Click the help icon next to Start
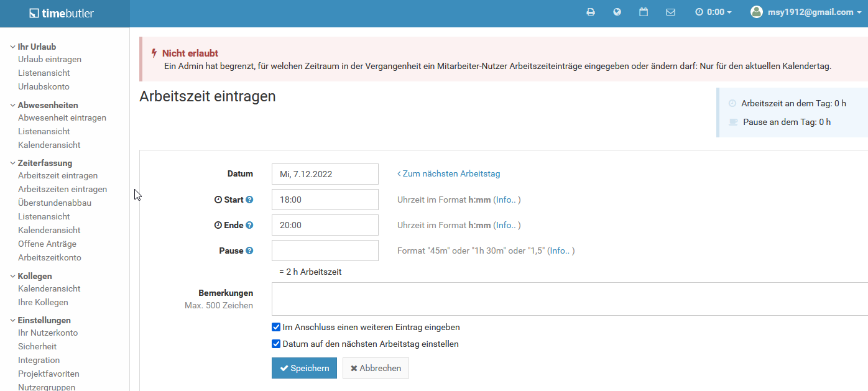Image resolution: width=868 pixels, height=391 pixels. (249, 200)
